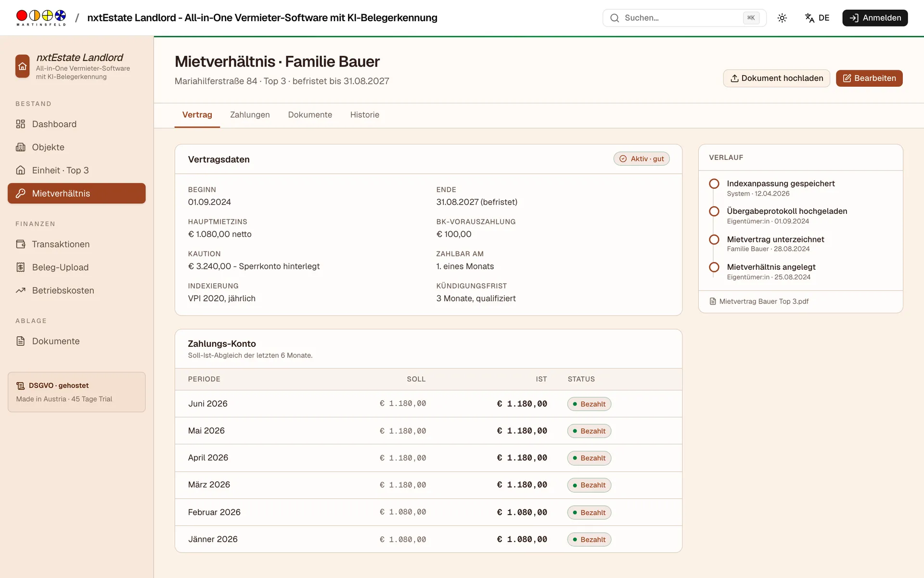Open the Historie tab
The image size is (924, 578).
click(365, 115)
